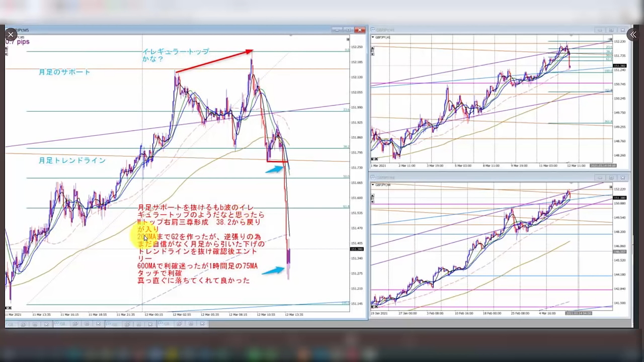This screenshot has height=362, width=644.
Task: Maximize the GBPJPY,H1 chart window
Action: click(x=611, y=30)
